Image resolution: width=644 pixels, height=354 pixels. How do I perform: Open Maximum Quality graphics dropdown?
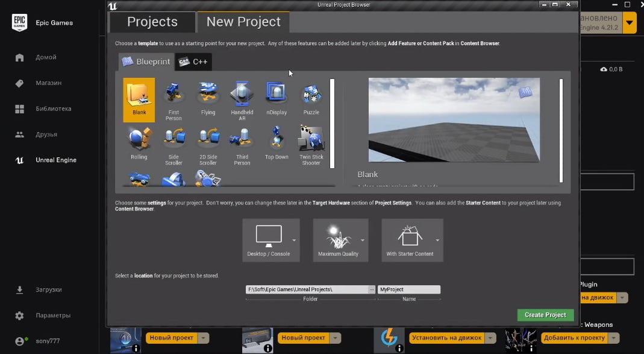click(x=340, y=240)
